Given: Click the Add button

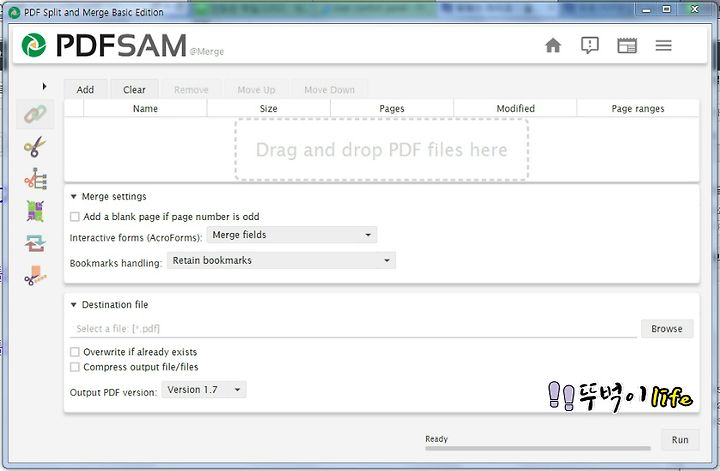Looking at the screenshot, I should (85, 90).
